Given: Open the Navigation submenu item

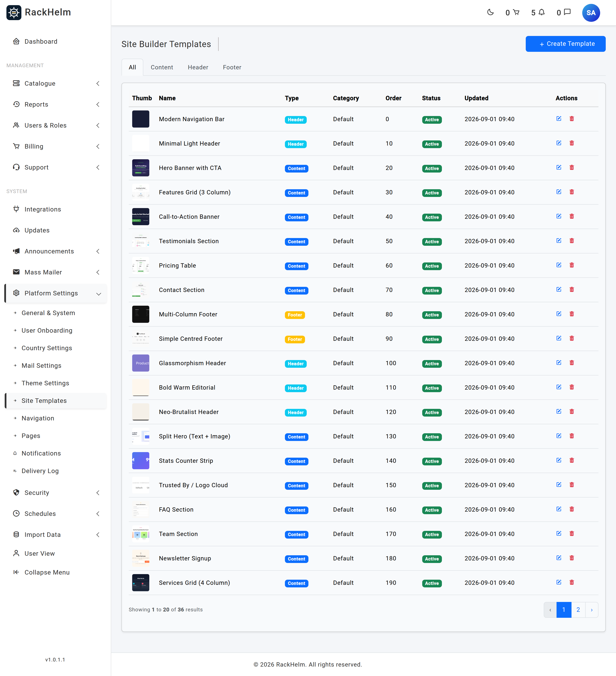Looking at the screenshot, I should click(x=56, y=418).
